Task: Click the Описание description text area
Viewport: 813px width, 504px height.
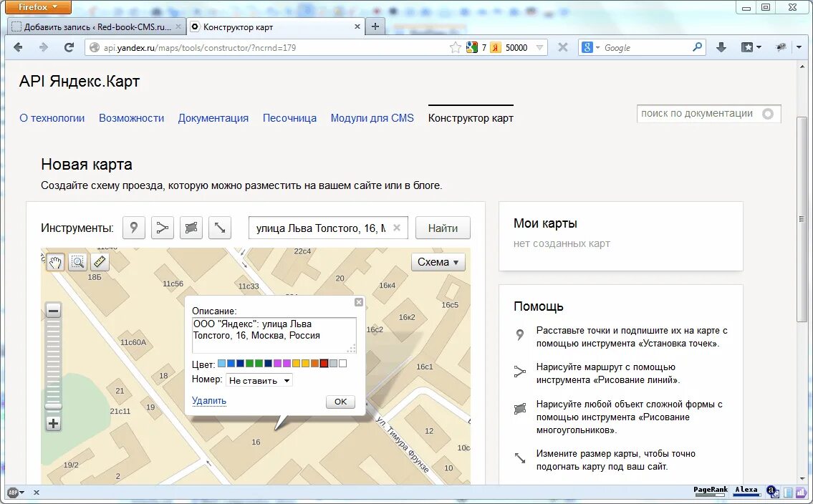Action: tap(274, 335)
